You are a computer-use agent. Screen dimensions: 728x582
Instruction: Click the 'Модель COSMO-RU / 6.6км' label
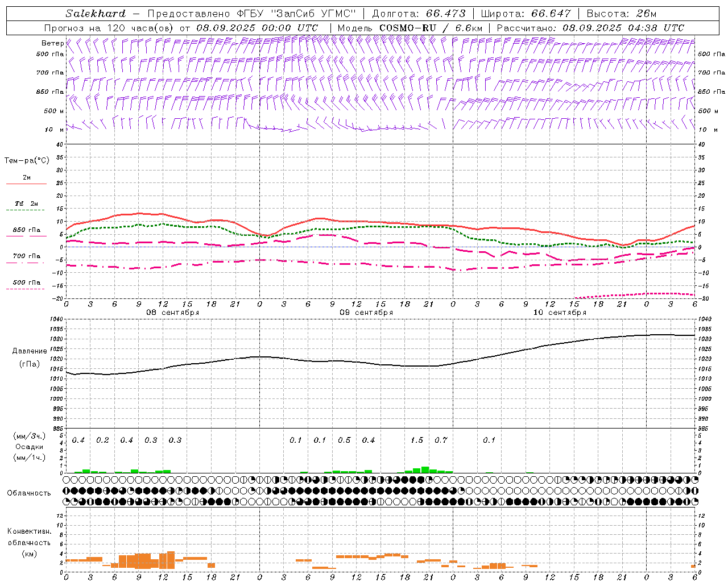pos(410,28)
